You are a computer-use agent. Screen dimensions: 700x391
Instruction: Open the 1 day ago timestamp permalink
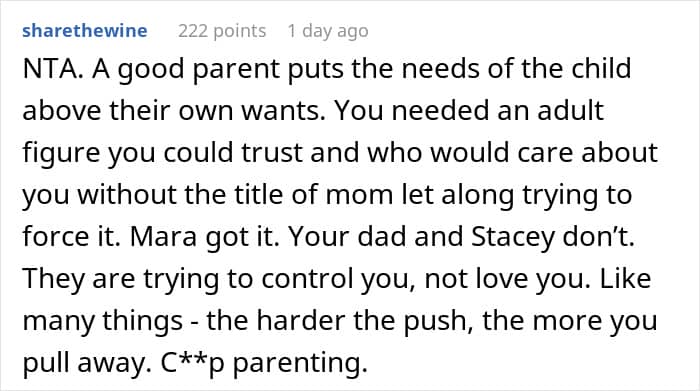[328, 31]
